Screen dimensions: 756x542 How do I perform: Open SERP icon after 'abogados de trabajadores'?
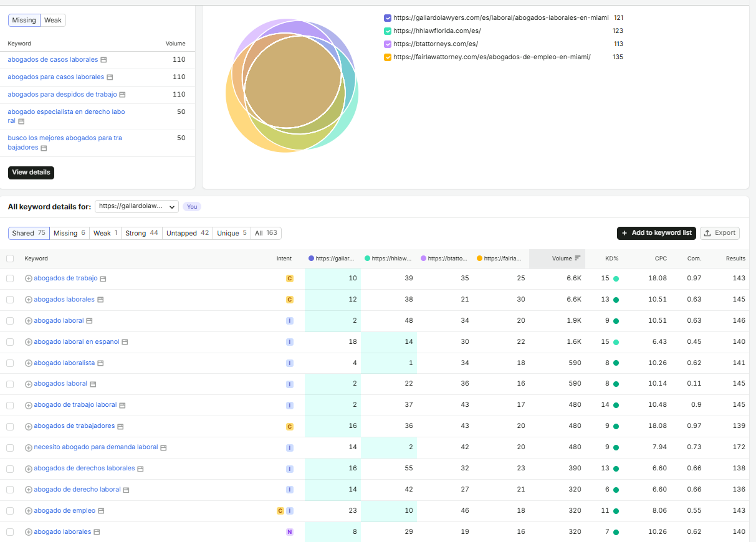120,427
